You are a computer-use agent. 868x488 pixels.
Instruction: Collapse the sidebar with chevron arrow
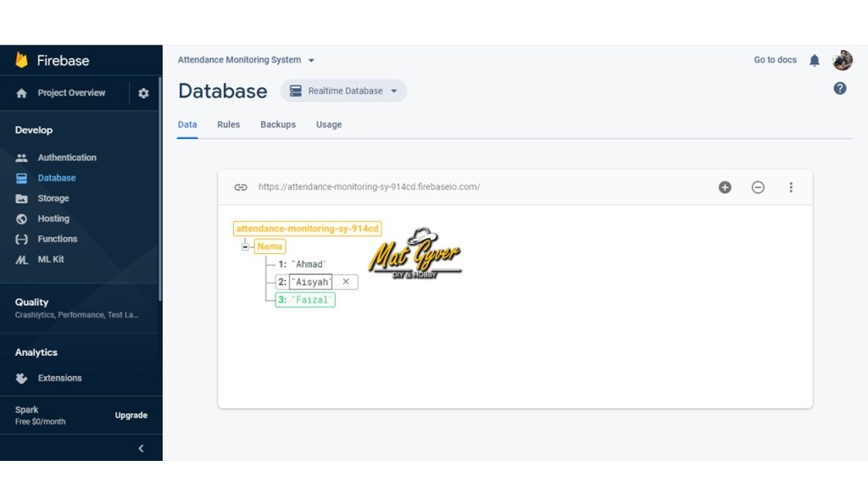coord(141,448)
